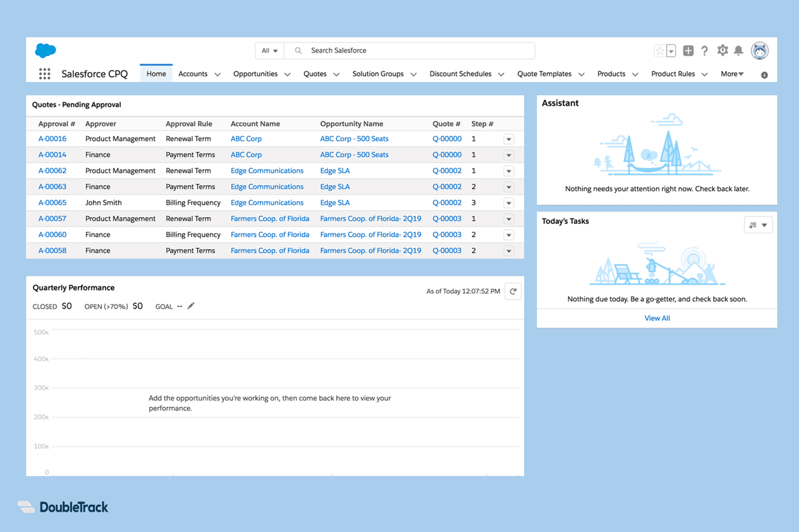The image size is (799, 532).
Task: Open quote Q-00000 in A-00016 row
Action: click(447, 138)
